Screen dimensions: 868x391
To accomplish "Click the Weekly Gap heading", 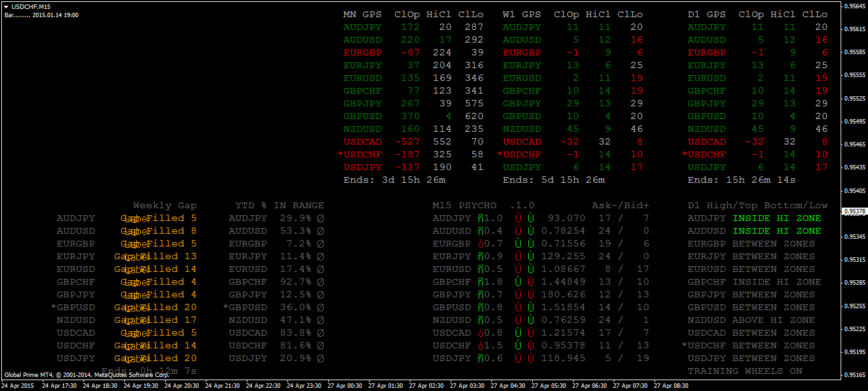I will (165, 205).
